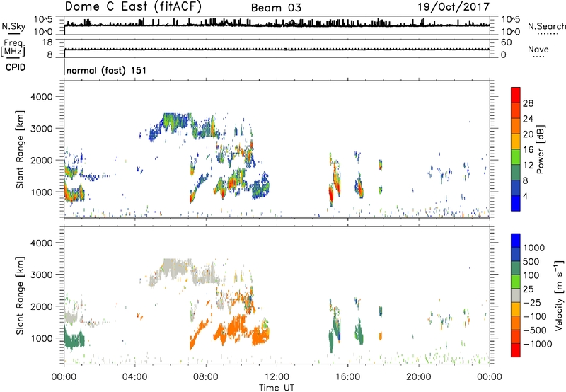566x392 pixels.
Task: Click the "-25" tick on Velocity colorbar
Action: pyautogui.click(x=531, y=303)
